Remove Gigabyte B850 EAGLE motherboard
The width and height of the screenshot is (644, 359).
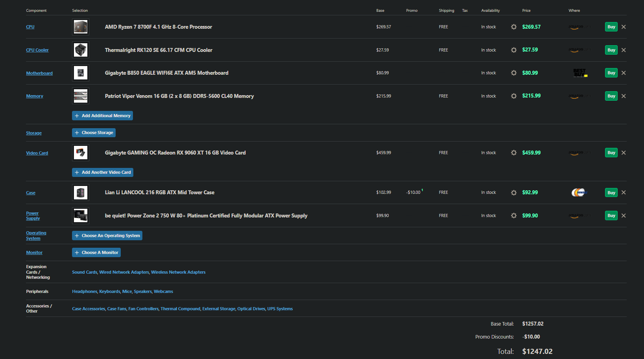624,73
